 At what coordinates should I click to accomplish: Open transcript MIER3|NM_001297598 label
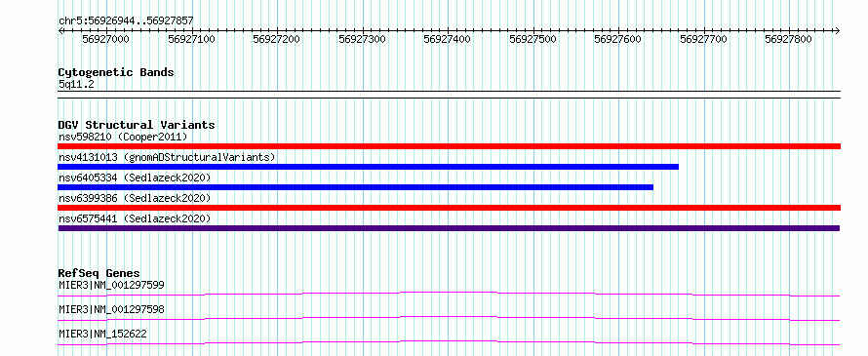click(x=111, y=309)
